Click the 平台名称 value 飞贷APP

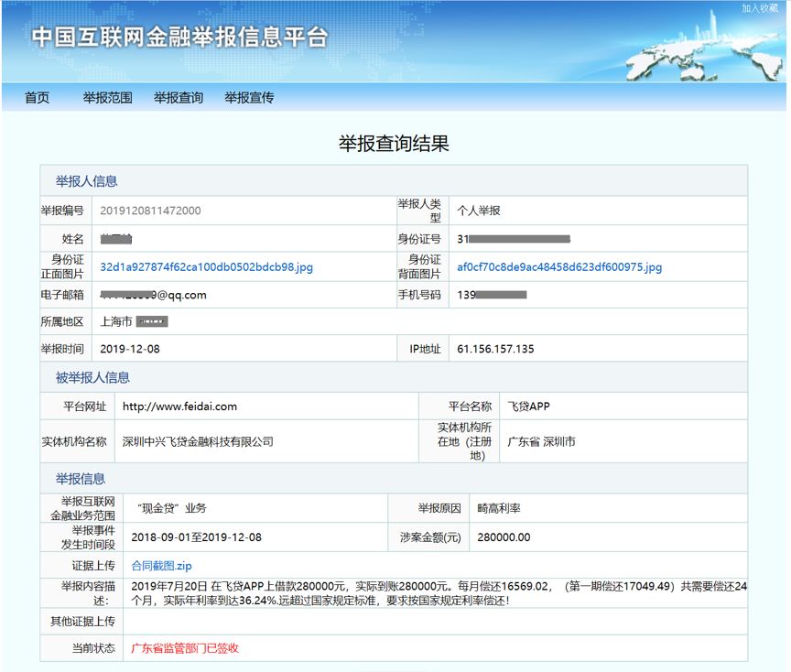528,406
